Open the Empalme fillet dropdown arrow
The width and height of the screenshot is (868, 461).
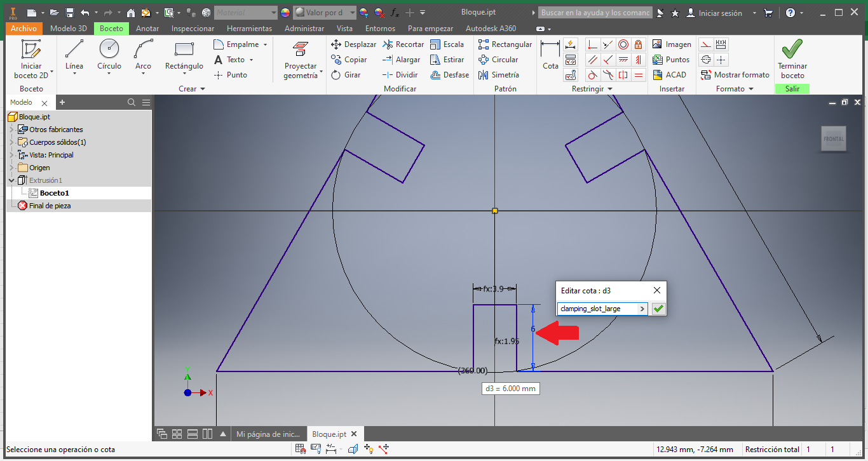tap(265, 44)
